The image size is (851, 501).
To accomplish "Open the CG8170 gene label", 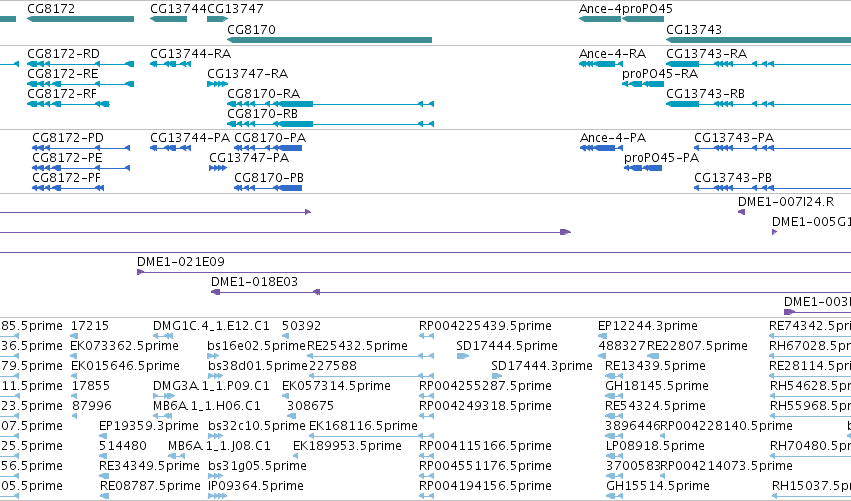I will click(251, 29).
